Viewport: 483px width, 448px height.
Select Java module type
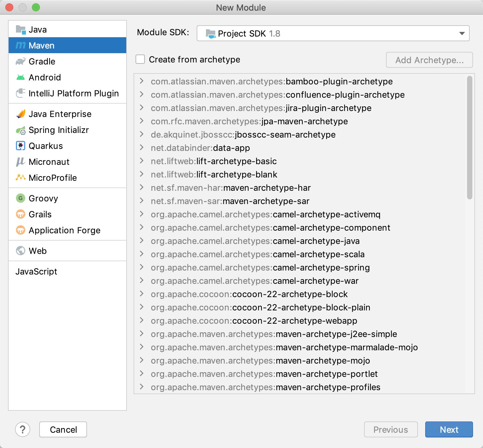tap(67, 30)
